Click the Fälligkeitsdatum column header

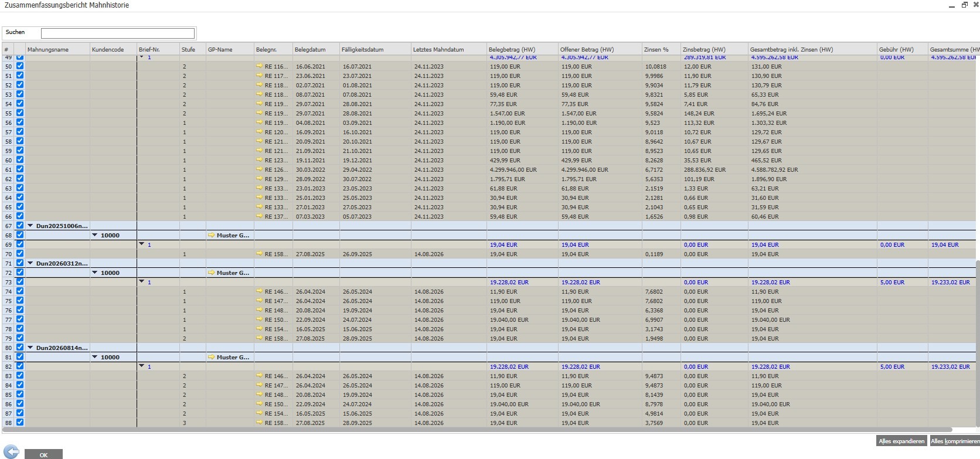click(375, 49)
